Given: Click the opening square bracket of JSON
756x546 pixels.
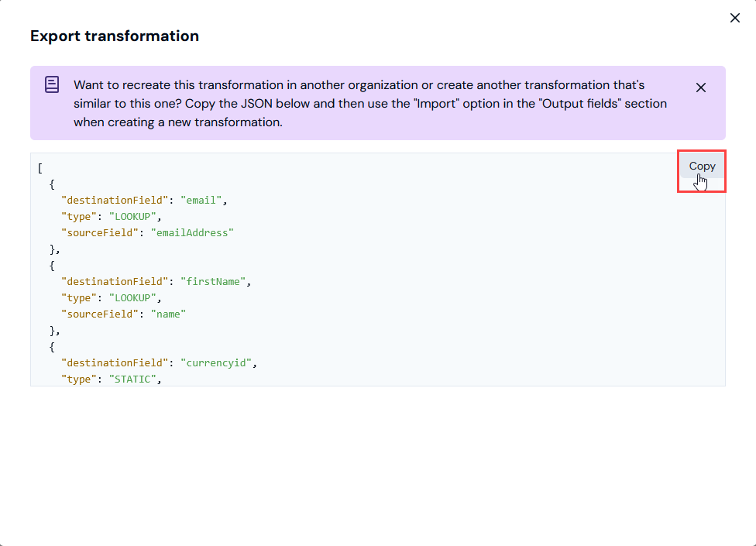Looking at the screenshot, I should tap(40, 168).
